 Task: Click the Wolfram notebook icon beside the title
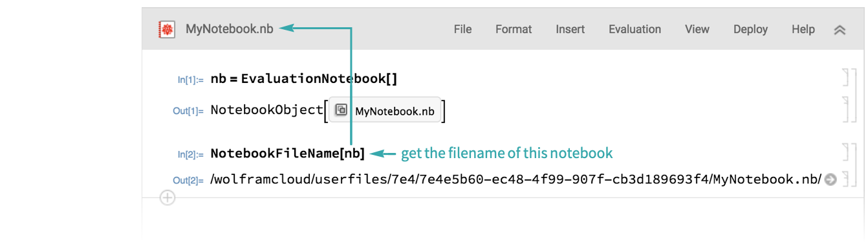tap(167, 29)
